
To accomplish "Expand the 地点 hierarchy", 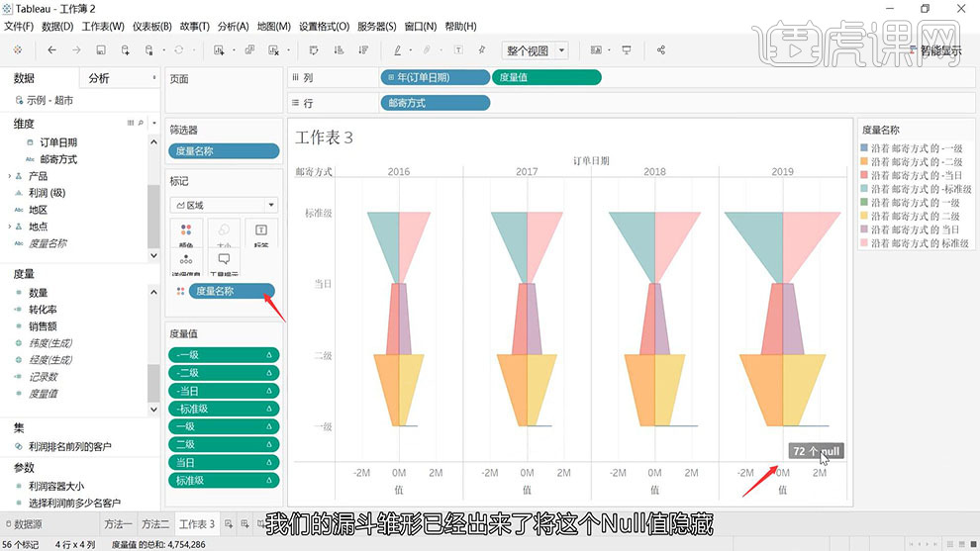I will 9,227.
